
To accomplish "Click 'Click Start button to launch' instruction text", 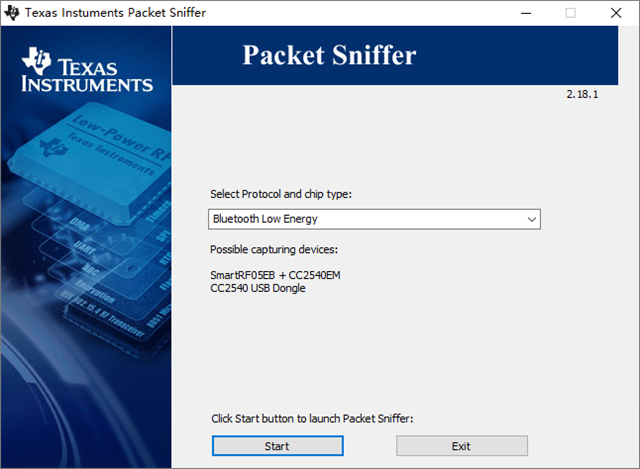I will pyautogui.click(x=312, y=419).
